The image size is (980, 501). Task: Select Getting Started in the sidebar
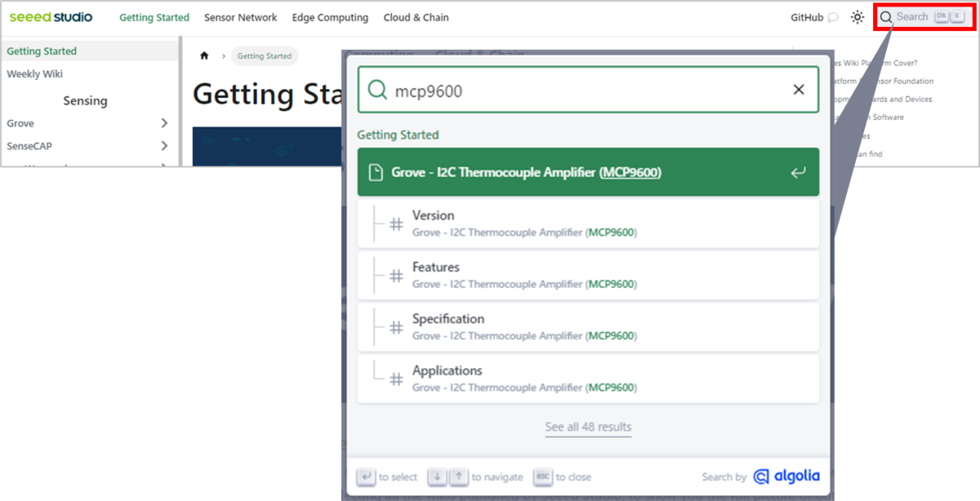[x=90, y=51]
